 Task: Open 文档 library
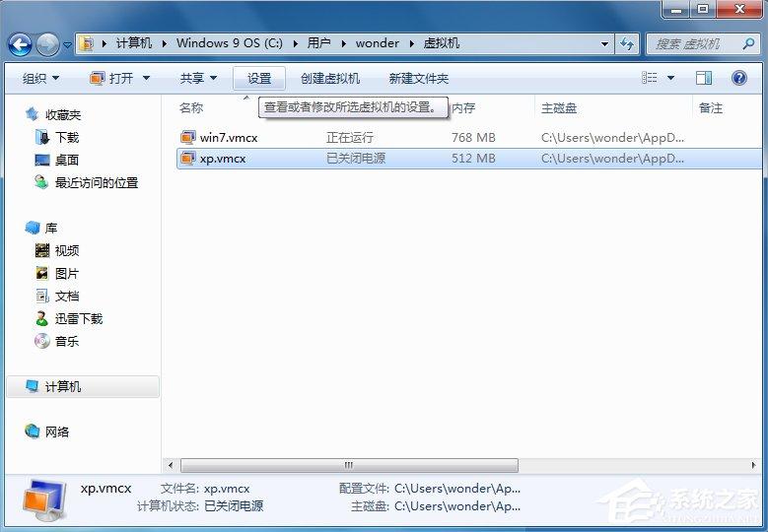point(67,297)
